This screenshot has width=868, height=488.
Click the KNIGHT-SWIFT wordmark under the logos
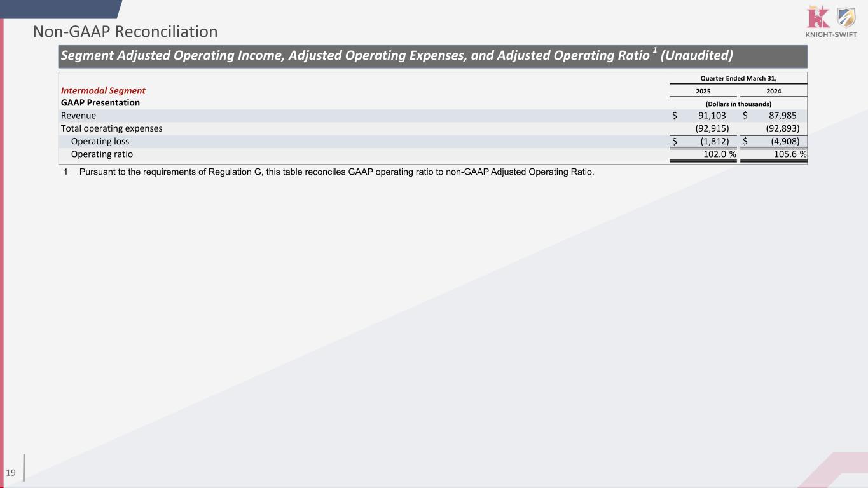click(830, 34)
